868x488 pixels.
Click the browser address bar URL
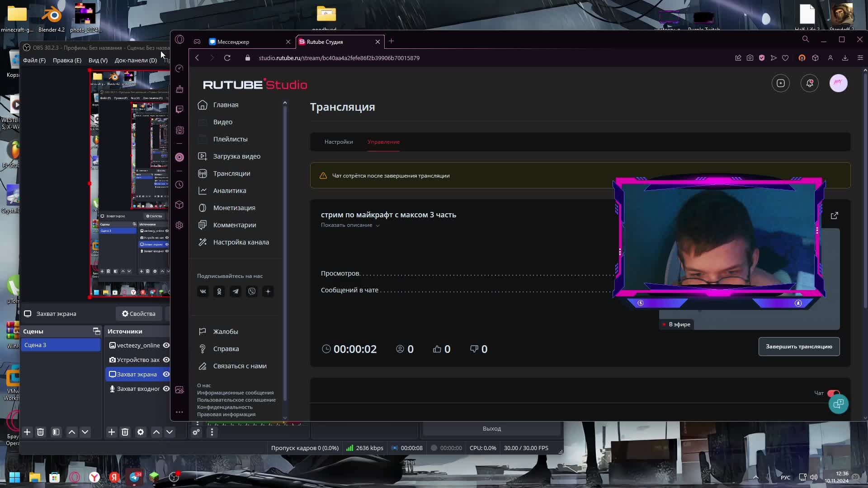(x=339, y=58)
